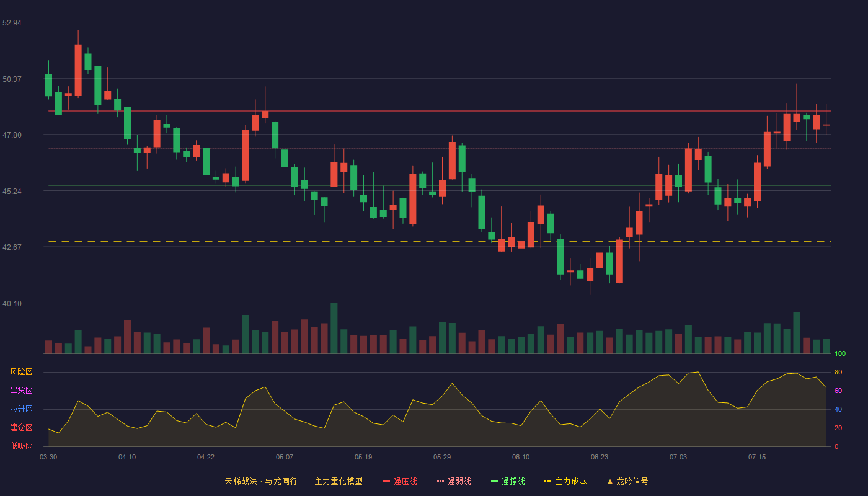The image size is (868, 496).
Task: Click the 03-30 date label
Action: pyautogui.click(x=48, y=457)
